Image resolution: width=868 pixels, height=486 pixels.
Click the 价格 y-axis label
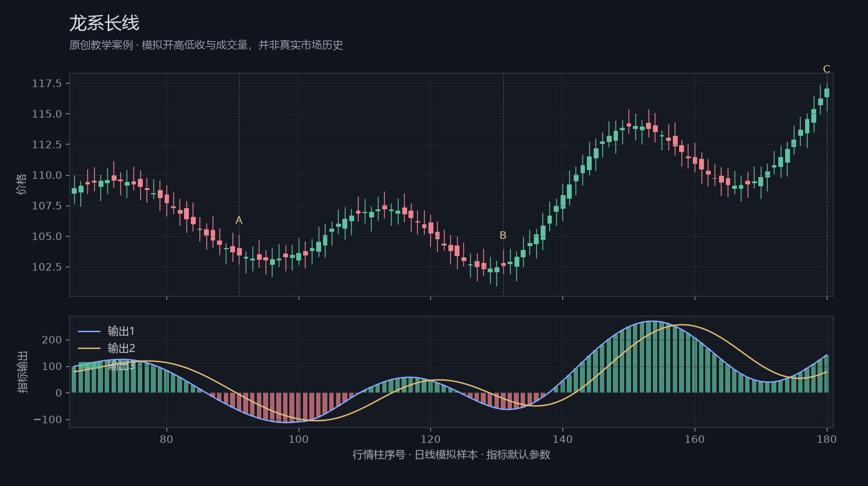tap(22, 184)
